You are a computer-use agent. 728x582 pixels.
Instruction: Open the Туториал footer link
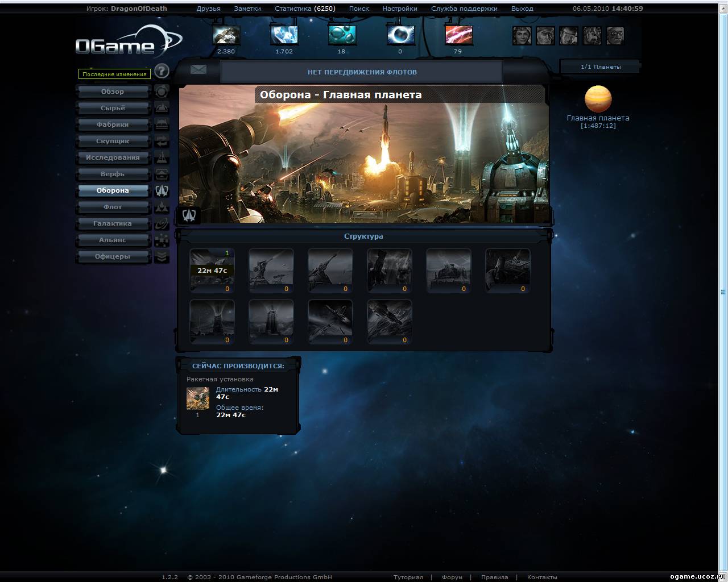(x=408, y=577)
